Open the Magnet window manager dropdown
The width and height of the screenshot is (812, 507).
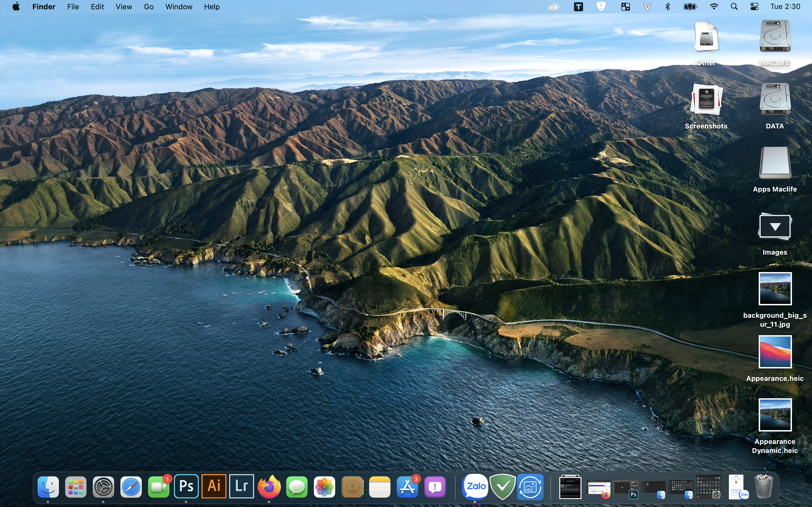click(x=625, y=6)
